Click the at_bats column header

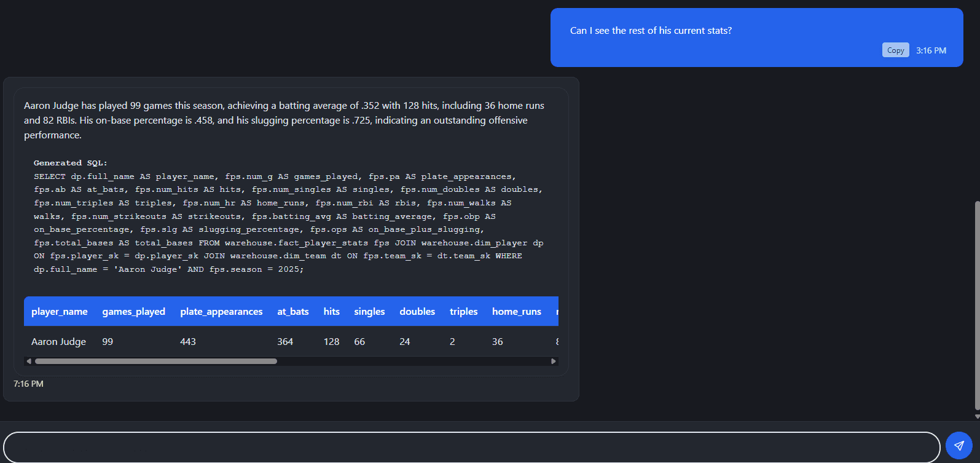click(293, 312)
